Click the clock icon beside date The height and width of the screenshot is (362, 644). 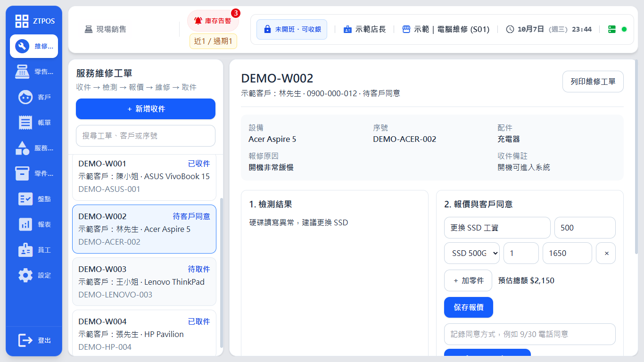[x=510, y=29]
